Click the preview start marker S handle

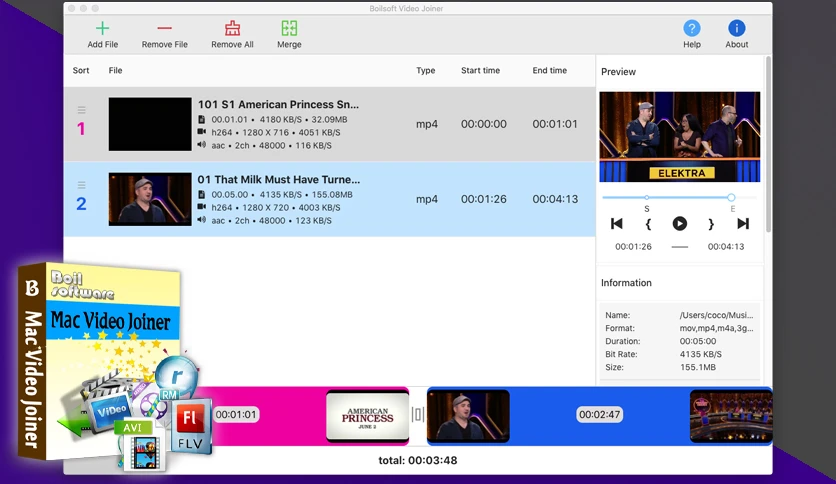[x=647, y=197]
